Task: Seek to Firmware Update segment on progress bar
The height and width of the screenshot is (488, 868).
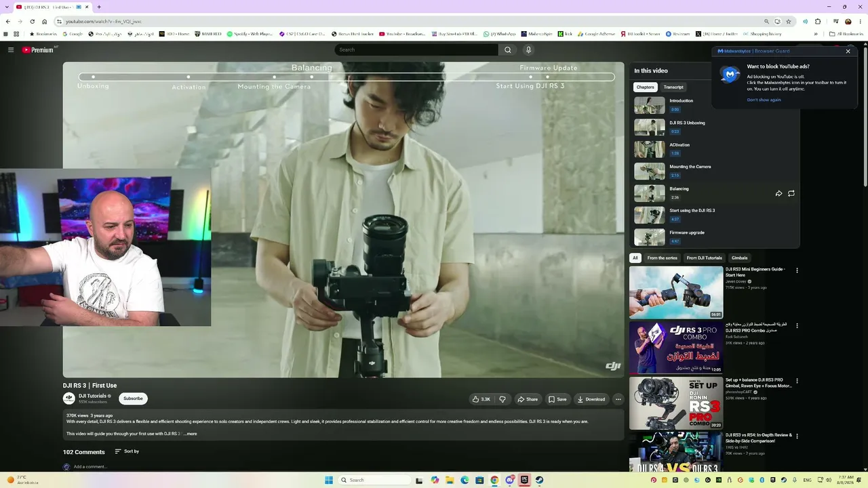Action: [547, 77]
